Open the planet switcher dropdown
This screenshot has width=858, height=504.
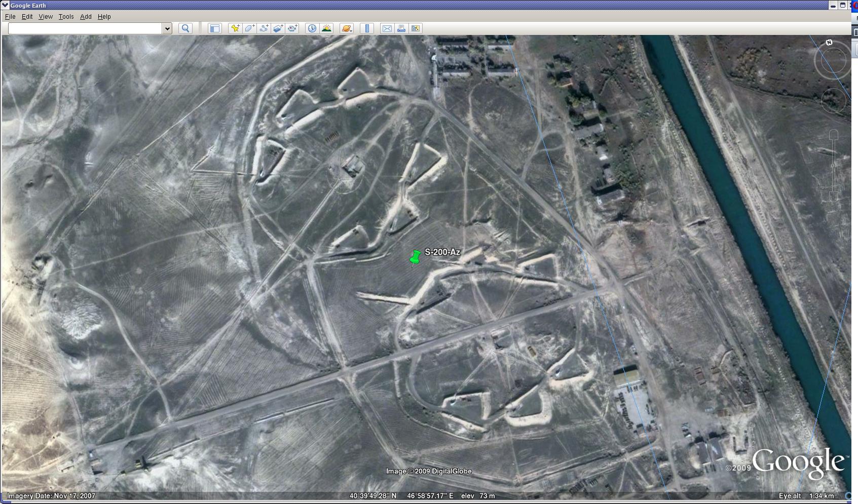[x=347, y=28]
